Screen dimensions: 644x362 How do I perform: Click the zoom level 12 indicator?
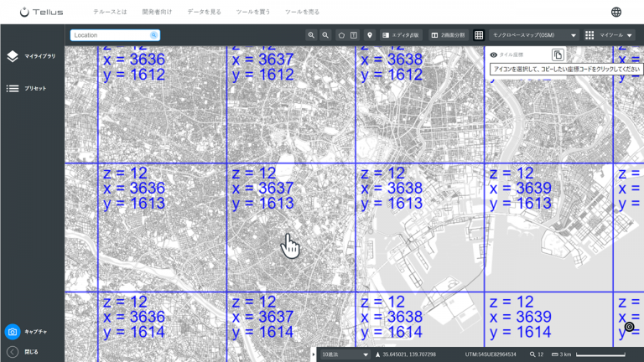point(537,354)
